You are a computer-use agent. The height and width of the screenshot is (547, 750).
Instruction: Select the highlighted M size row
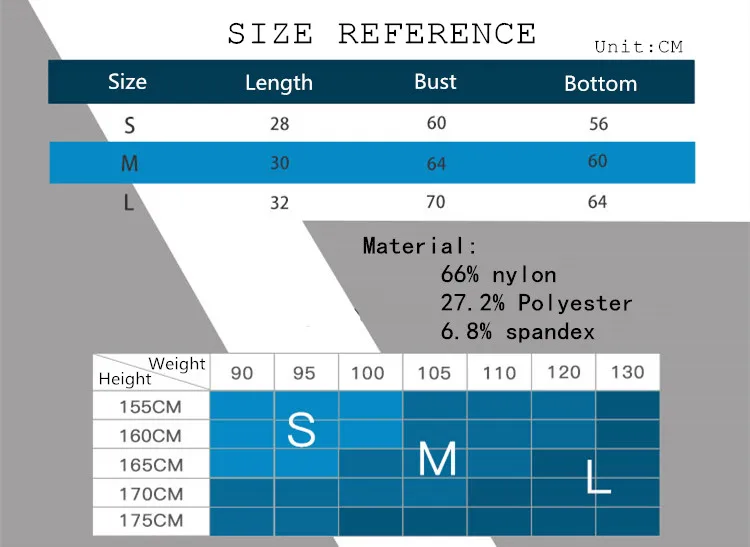pyautogui.click(x=372, y=163)
